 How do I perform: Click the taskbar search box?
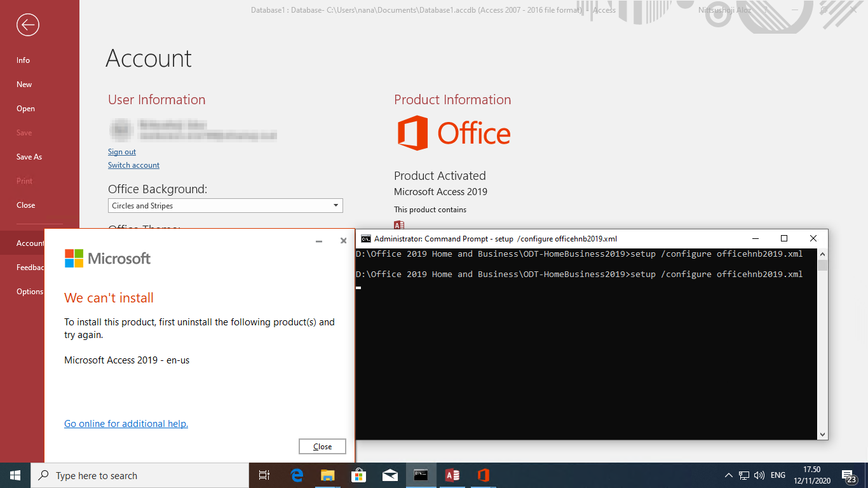coord(140,475)
